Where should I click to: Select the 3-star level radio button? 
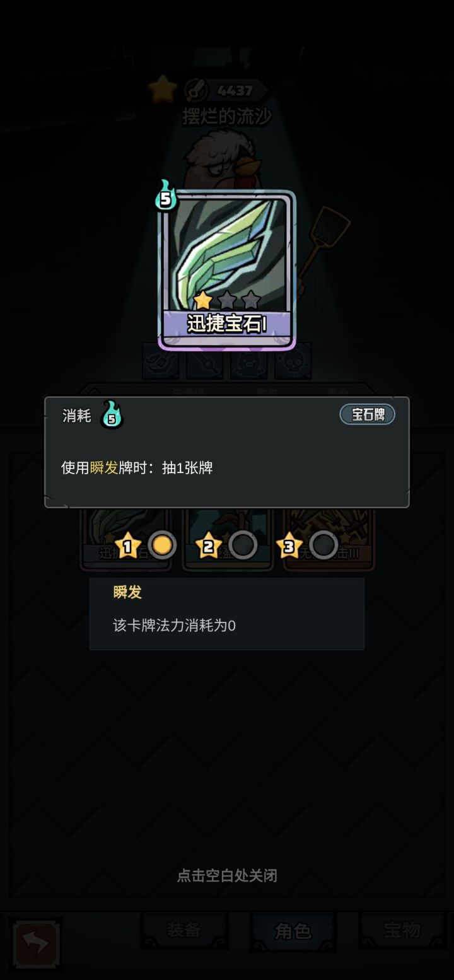(323, 545)
